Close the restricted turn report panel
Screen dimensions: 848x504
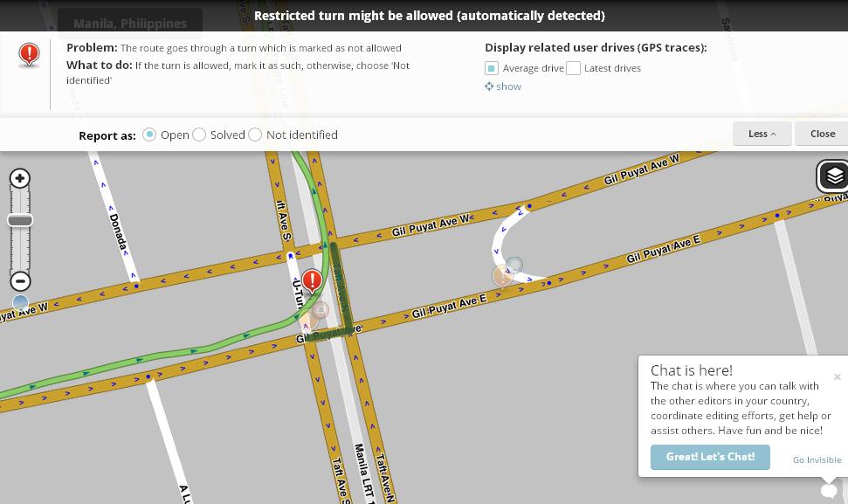coord(822,134)
